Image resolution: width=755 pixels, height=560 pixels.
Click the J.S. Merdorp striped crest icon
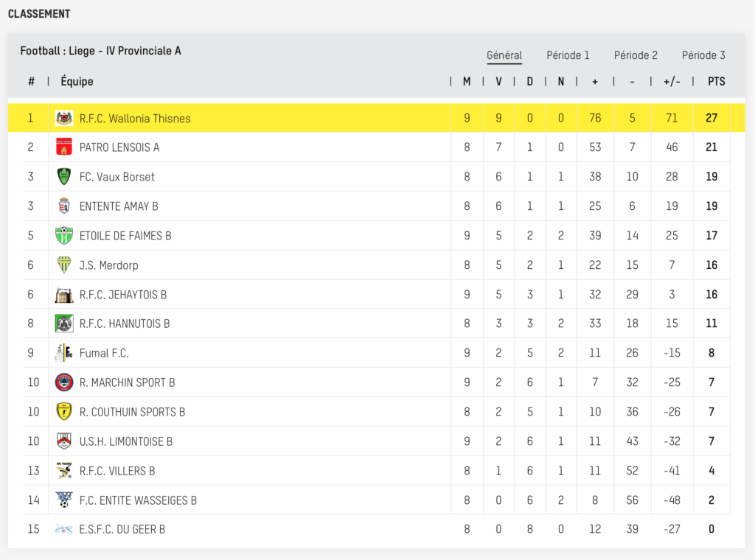[64, 265]
